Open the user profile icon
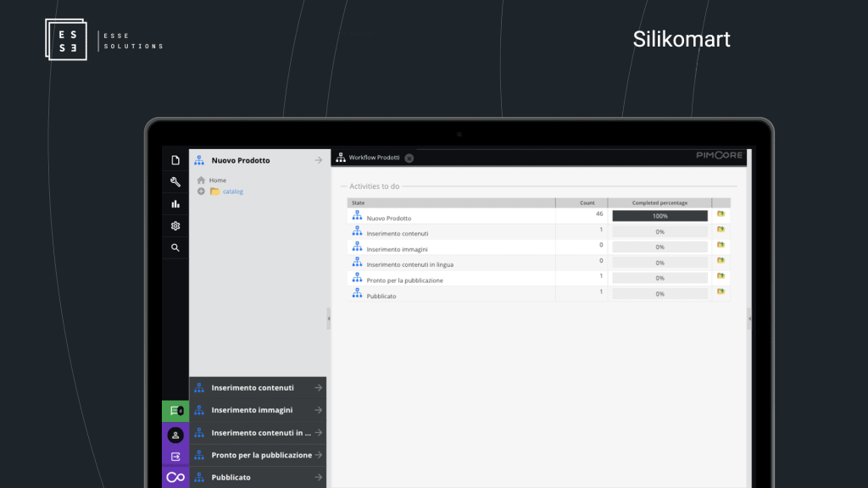Screen dimensions: 868x488 (175, 435)
